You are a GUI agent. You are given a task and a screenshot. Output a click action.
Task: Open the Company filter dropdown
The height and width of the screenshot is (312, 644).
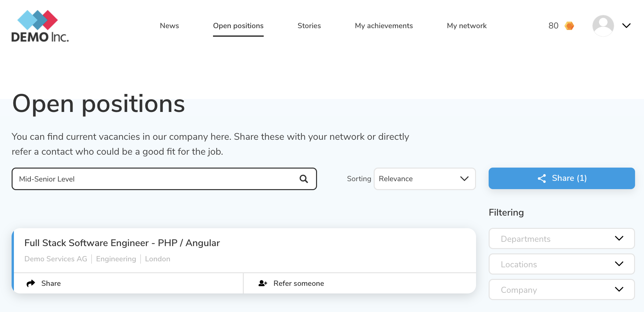coord(562,289)
